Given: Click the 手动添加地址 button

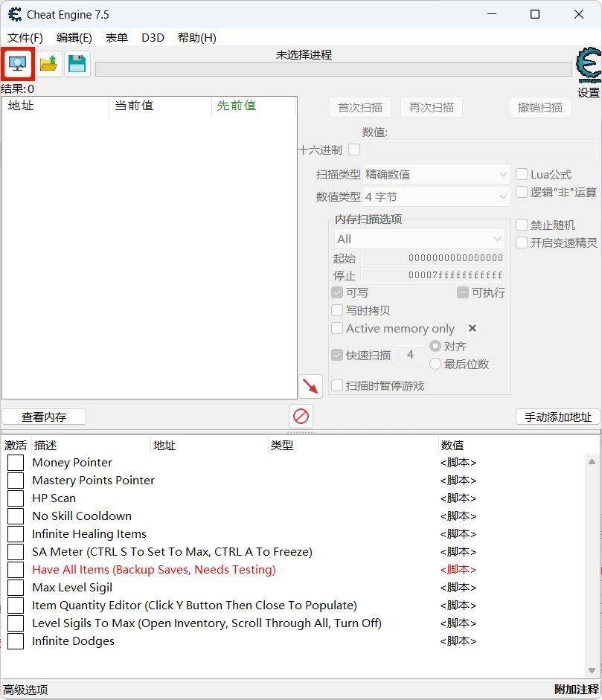Looking at the screenshot, I should [x=558, y=417].
